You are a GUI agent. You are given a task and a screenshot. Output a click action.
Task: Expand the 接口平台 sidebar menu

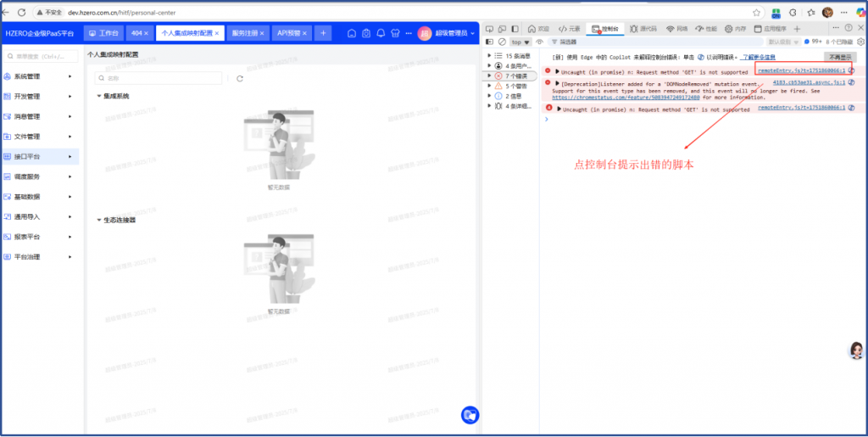click(x=40, y=156)
